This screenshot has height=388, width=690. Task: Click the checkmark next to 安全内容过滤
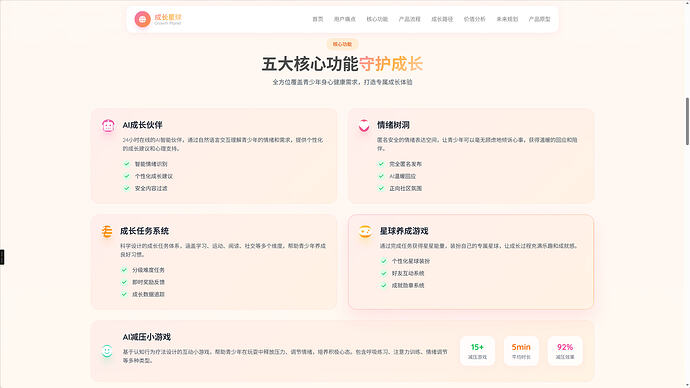(x=127, y=188)
